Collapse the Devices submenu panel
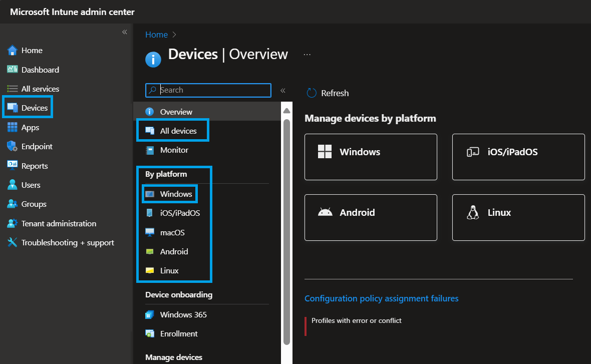This screenshot has height=364, width=591. 283,91
